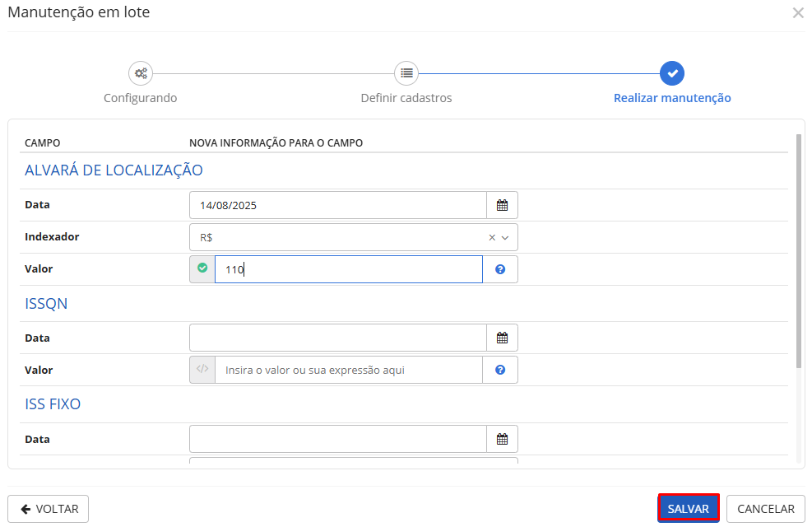812x527 pixels.
Task: Focus the ISSQN Valor expression input
Action: tap(348, 370)
